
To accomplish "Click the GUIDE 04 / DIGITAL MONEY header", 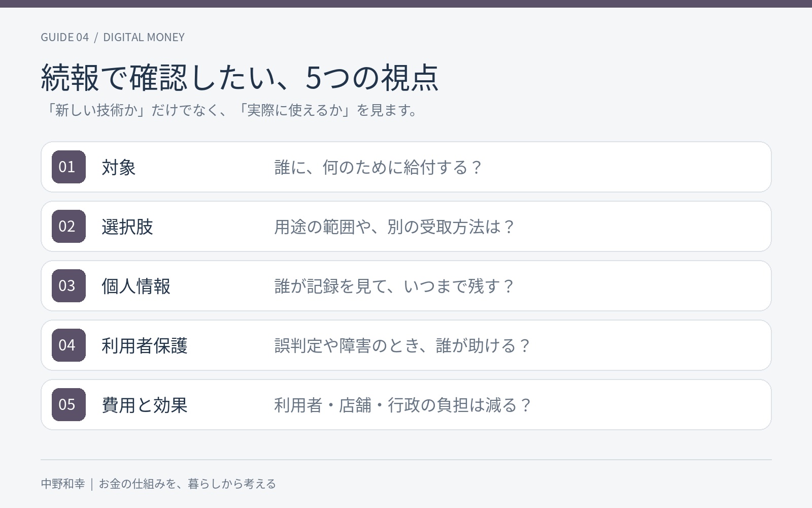I will coord(113,37).
